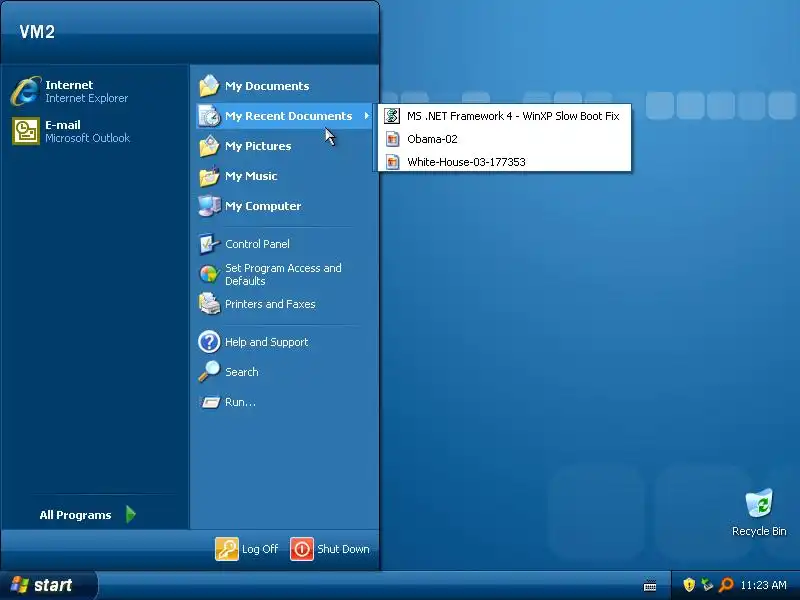800x600 pixels.
Task: Click the My Recent Documents submenu arrow
Action: (x=366, y=116)
